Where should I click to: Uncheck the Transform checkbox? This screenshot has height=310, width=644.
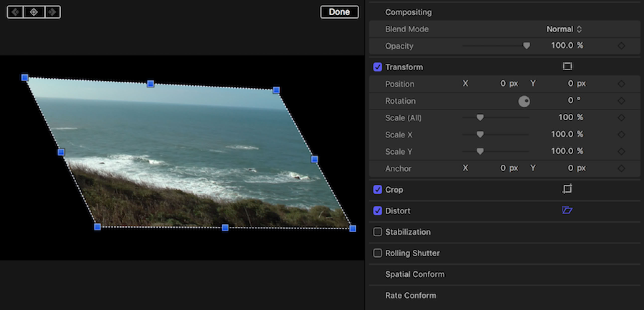pyautogui.click(x=377, y=67)
